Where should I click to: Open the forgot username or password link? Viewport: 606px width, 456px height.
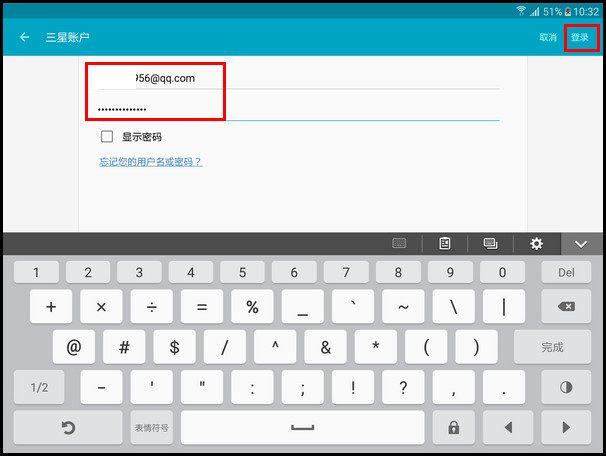[151, 162]
